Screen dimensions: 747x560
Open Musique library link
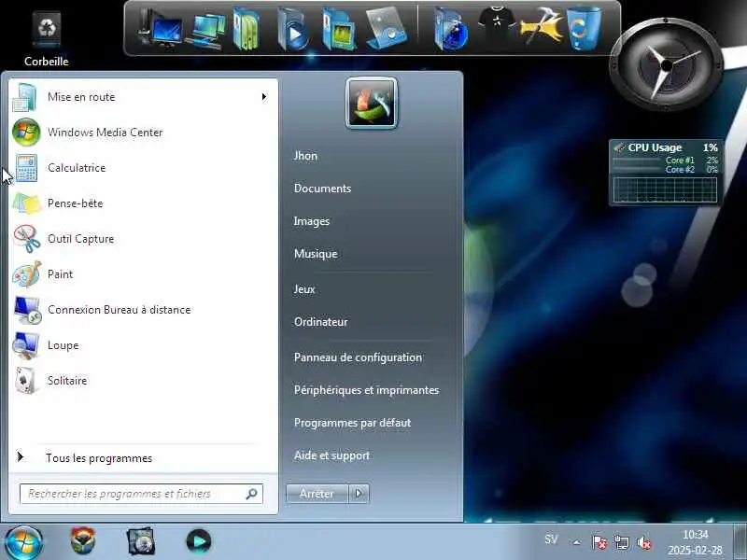316,254
